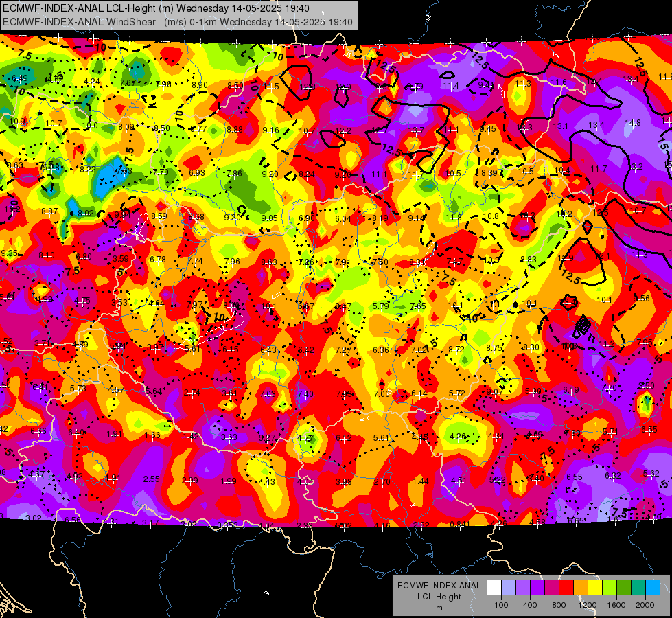The image size is (672, 618).
Task: Click the grid value '8.30'
Action: tap(531, 347)
